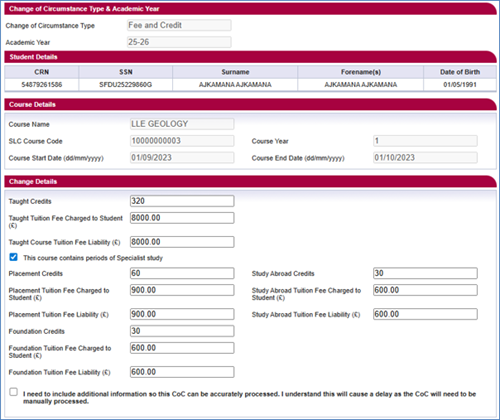Click the Foundation Credits field
This screenshot has height=420, width=500.
click(x=182, y=331)
